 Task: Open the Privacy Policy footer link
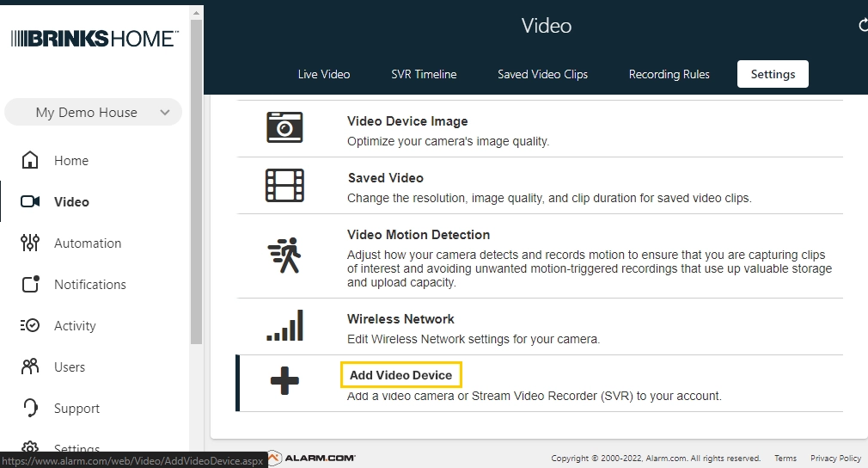click(835, 458)
